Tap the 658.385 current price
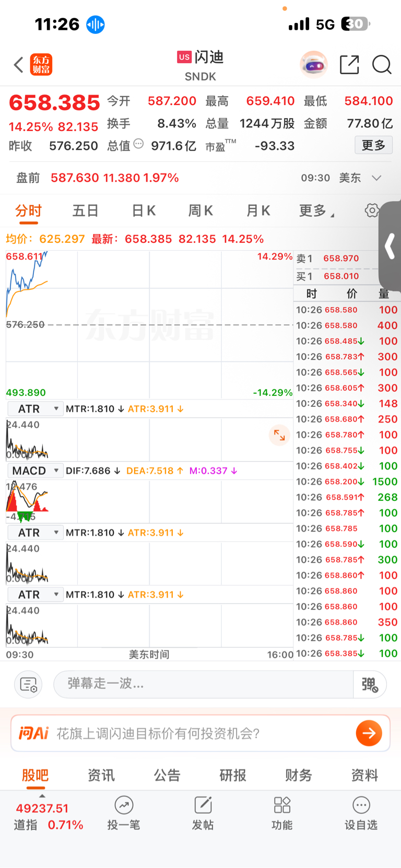The image size is (401, 868). (x=54, y=103)
